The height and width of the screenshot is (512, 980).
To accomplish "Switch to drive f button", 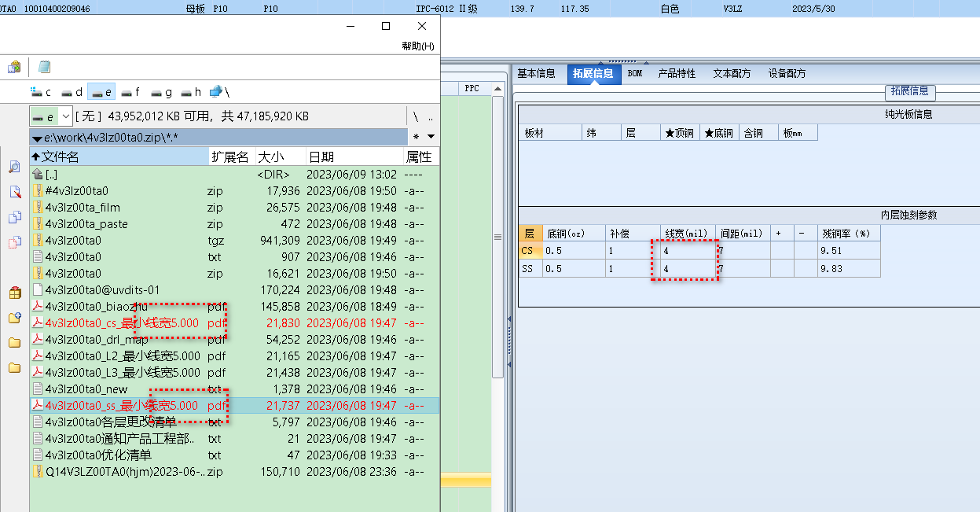I will click(x=130, y=92).
